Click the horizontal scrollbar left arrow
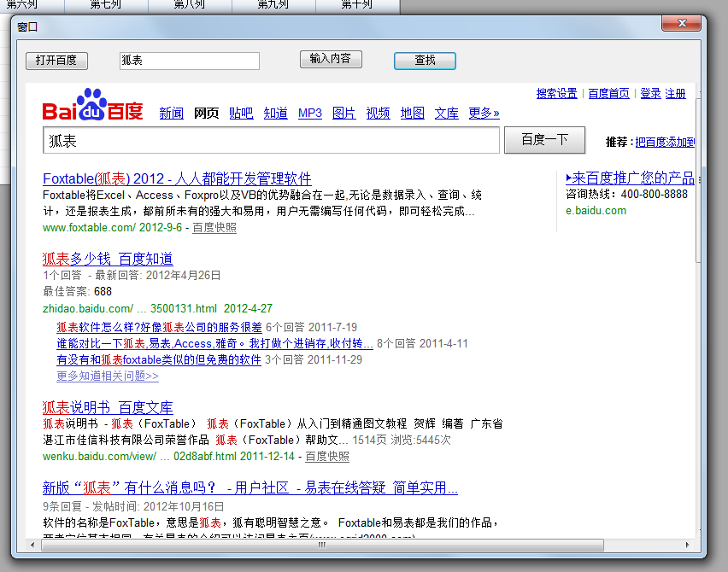 pos(32,545)
